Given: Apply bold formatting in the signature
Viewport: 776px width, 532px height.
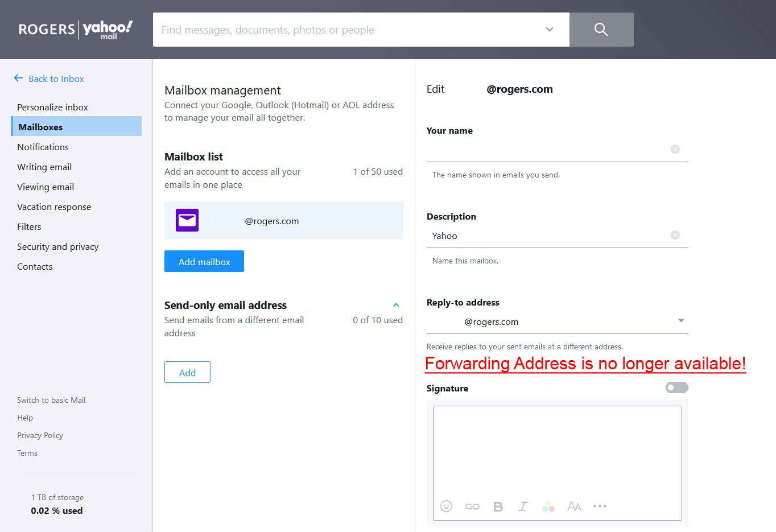Looking at the screenshot, I should click(498, 506).
